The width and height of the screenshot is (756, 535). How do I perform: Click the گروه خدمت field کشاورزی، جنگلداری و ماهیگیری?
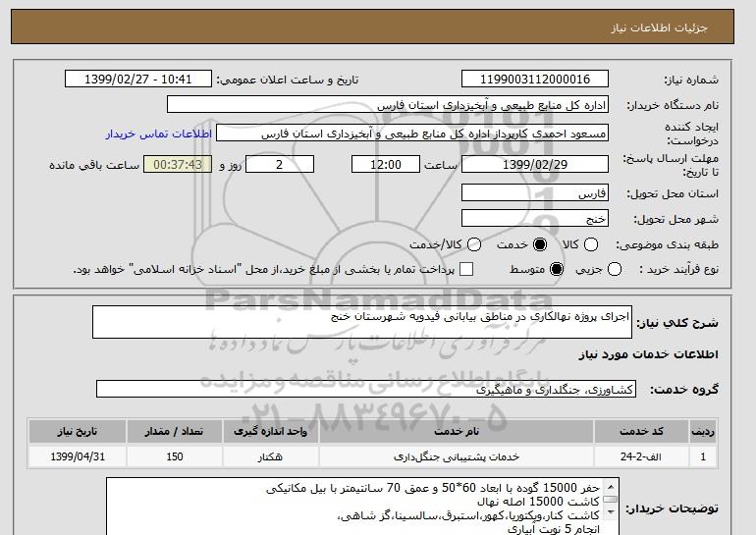(366, 389)
